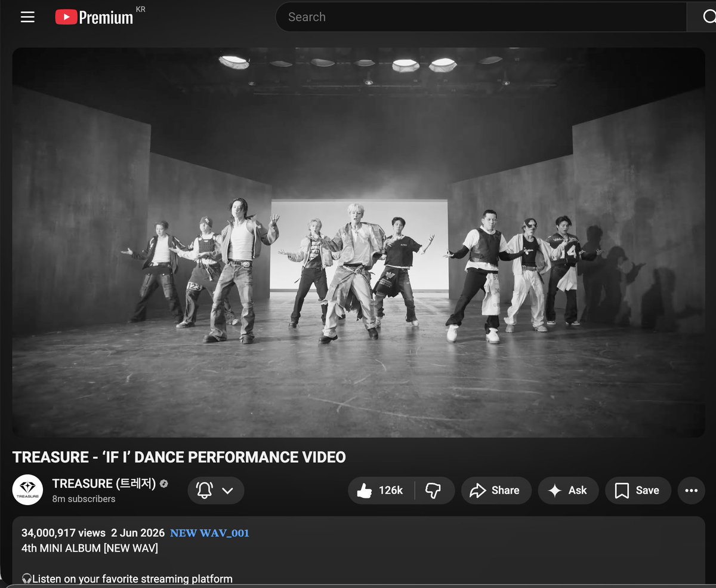Image resolution: width=716 pixels, height=588 pixels.
Task: Share the video
Action: pos(495,490)
